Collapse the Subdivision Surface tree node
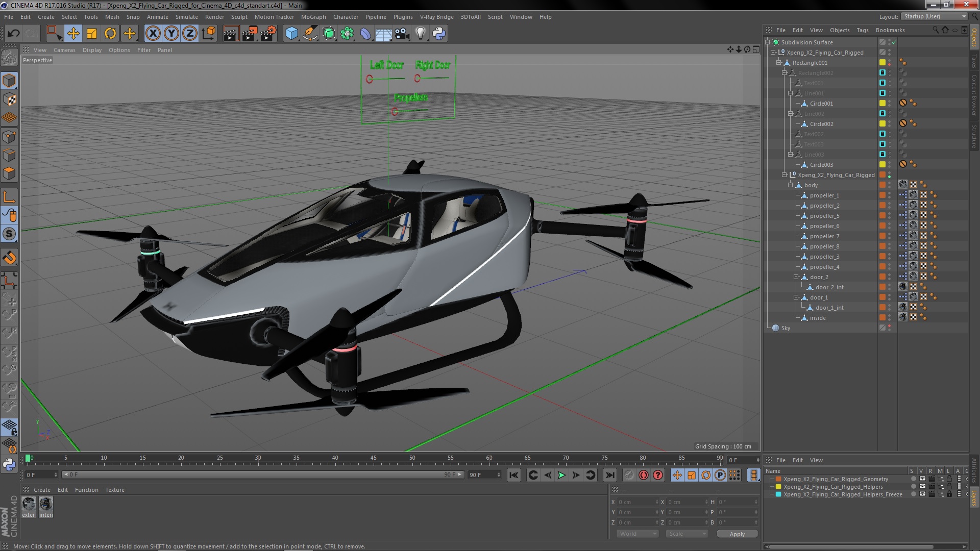 767,42
